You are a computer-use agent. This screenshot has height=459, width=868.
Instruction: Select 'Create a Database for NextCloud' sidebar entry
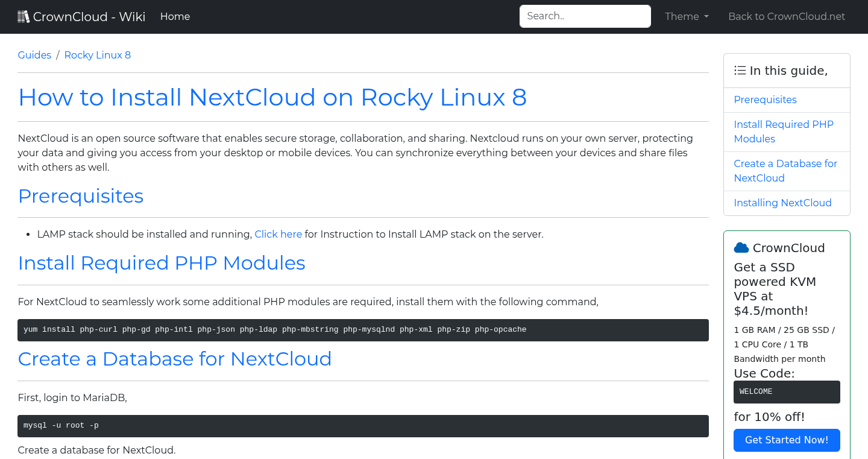(785, 171)
